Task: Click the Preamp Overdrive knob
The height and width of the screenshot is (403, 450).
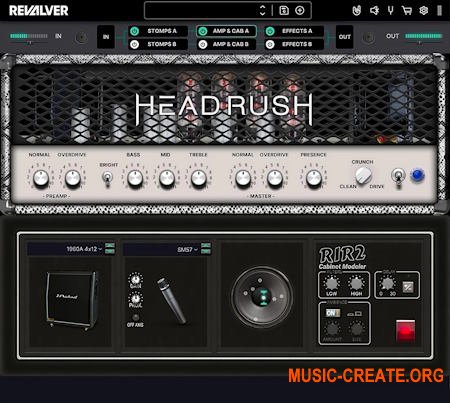Action: pyautogui.click(x=72, y=178)
